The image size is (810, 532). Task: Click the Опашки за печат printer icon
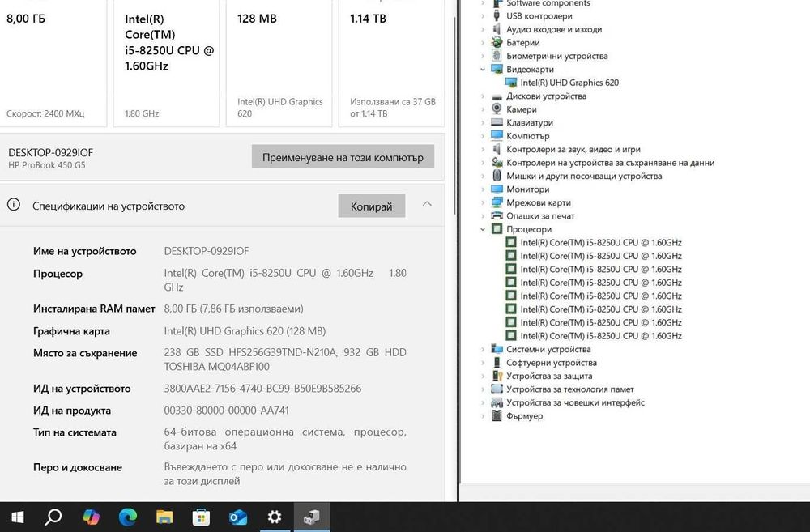[497, 216]
